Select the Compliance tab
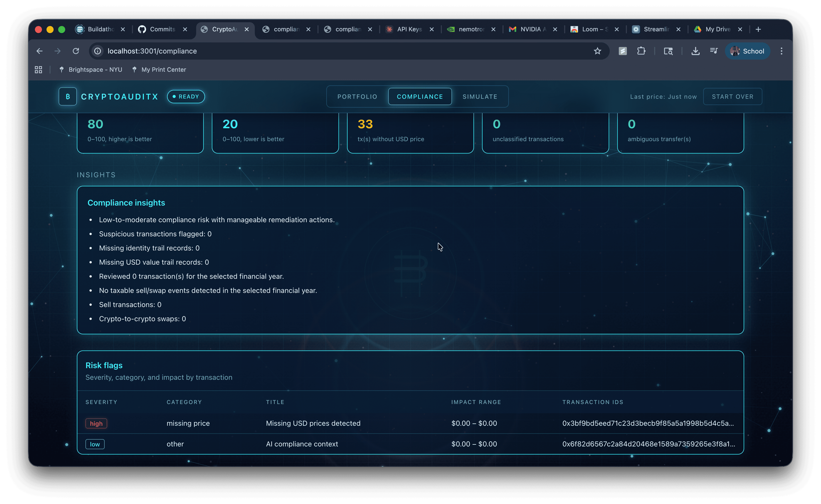This screenshot has width=821, height=504. click(x=420, y=97)
